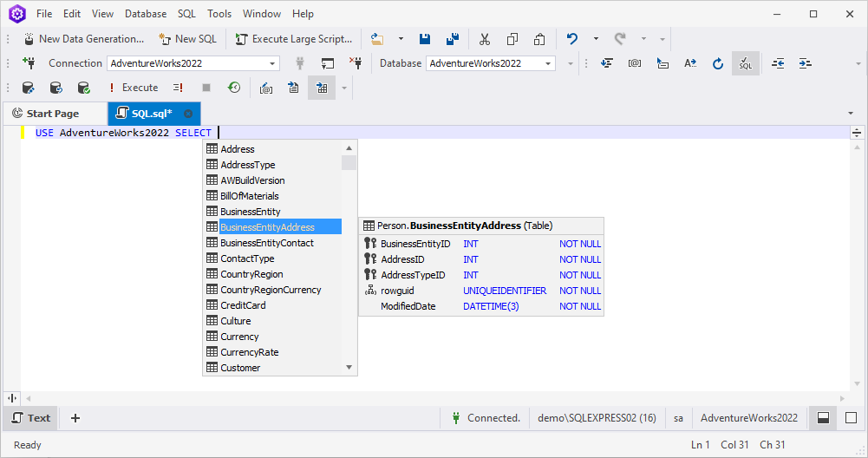The width and height of the screenshot is (868, 458).
Task: Open the document tabs list dropdown
Action: 851,113
